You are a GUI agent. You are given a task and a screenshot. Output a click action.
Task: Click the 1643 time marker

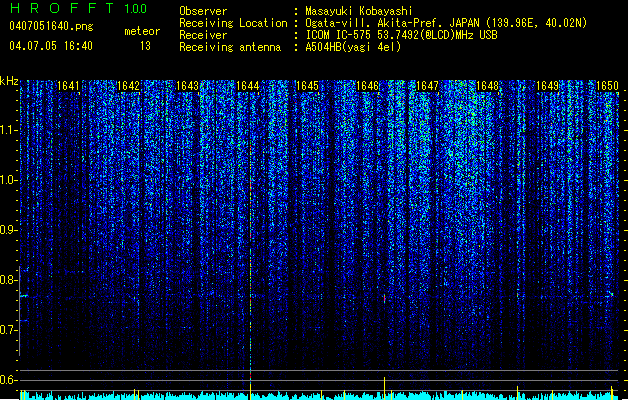187,86
